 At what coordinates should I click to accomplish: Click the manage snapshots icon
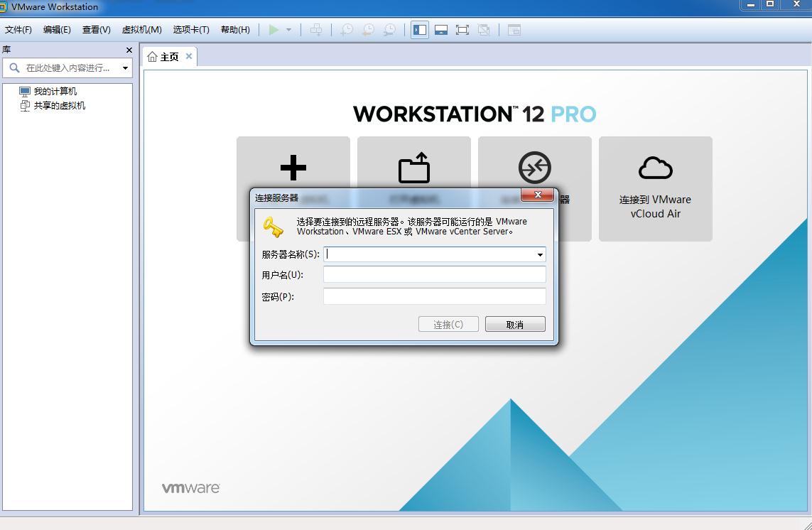[x=389, y=30]
